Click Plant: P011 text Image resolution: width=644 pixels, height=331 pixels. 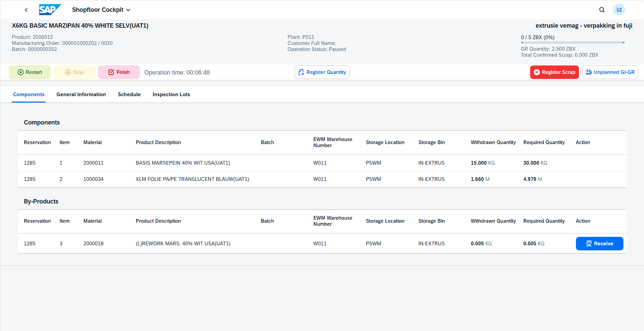click(x=301, y=37)
